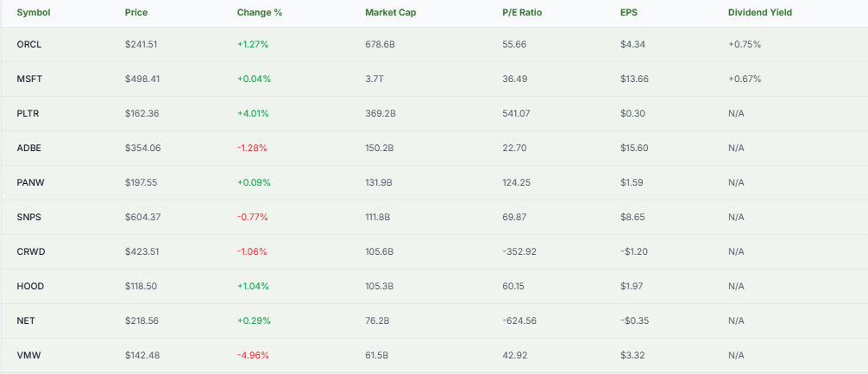Click MSFT's 3.7T market cap cell

[375, 79]
